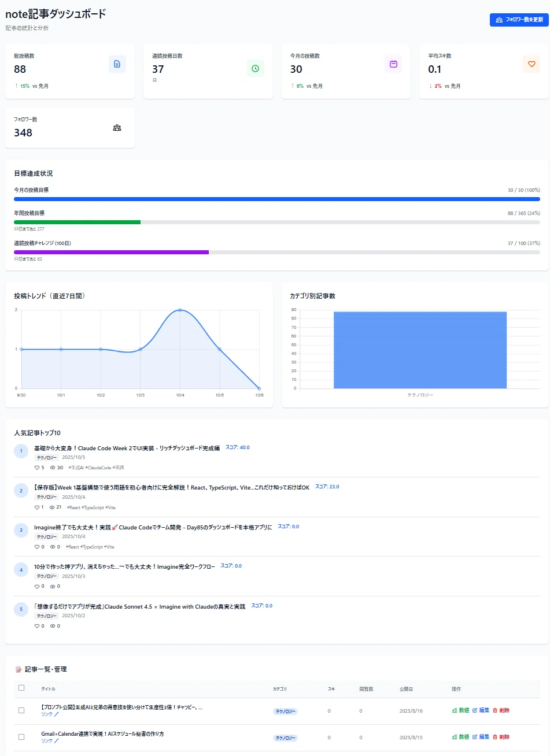
Task: Open article 【保存版】Week 1基盤構築で使う用語
Action: click(x=172, y=488)
